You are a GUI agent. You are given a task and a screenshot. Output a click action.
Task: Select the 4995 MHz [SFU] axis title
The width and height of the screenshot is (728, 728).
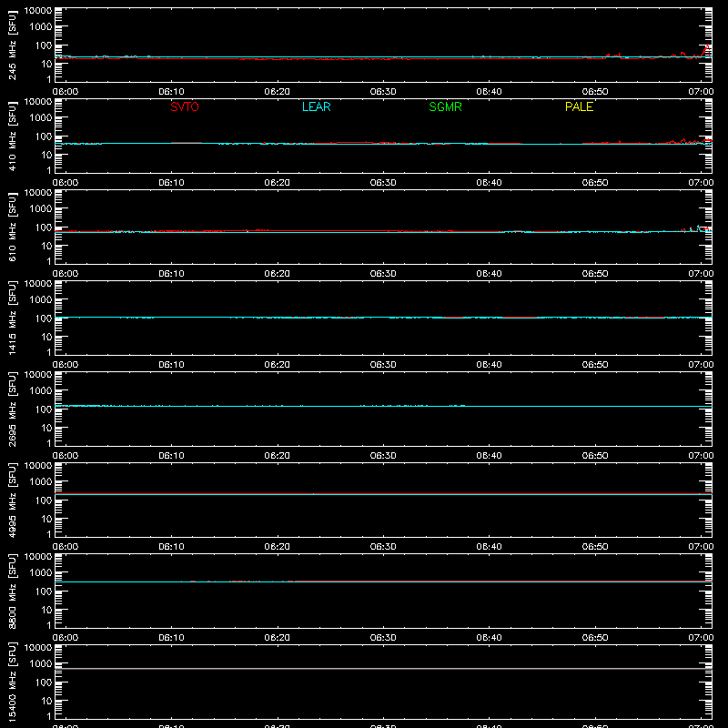[x=12, y=500]
